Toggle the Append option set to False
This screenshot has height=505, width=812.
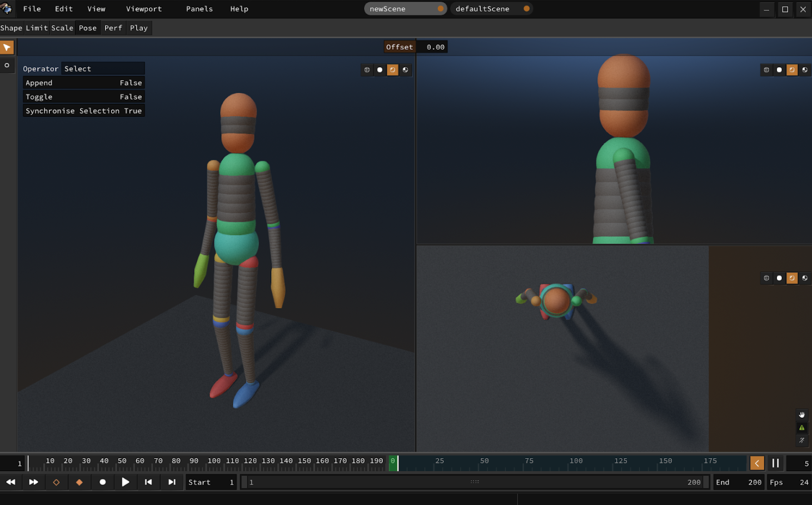83,83
